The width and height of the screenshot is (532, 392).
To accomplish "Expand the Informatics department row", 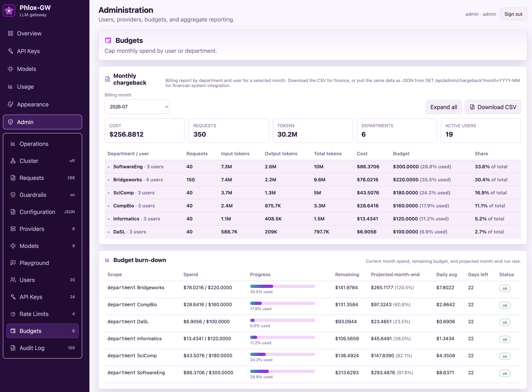I will tap(109, 219).
